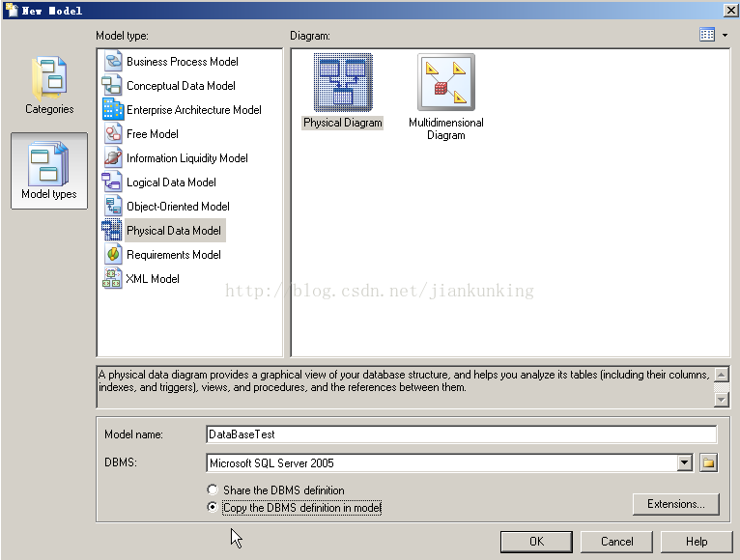740x560 pixels.
Task: Click the Physical Diagram label
Action: pos(343,123)
